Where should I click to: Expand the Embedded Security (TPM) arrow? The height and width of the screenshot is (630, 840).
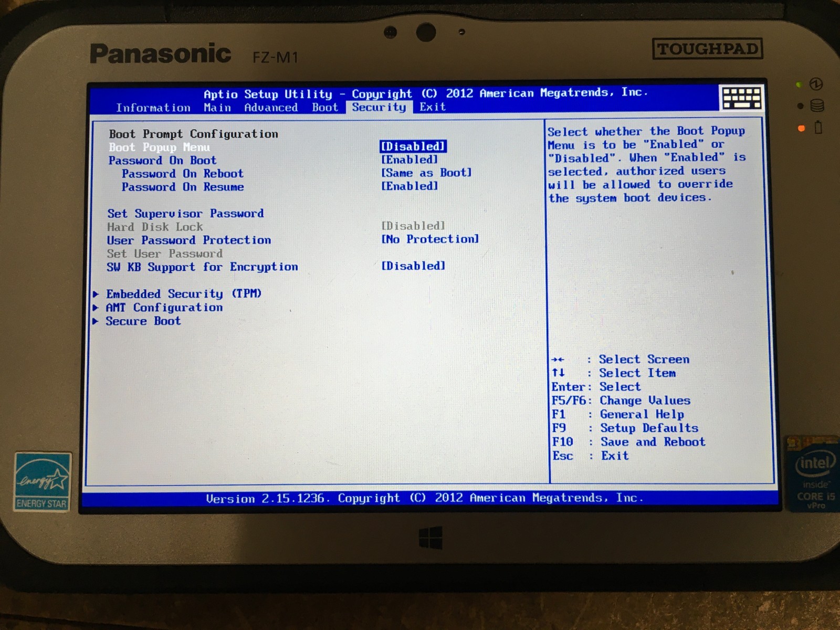(96, 294)
